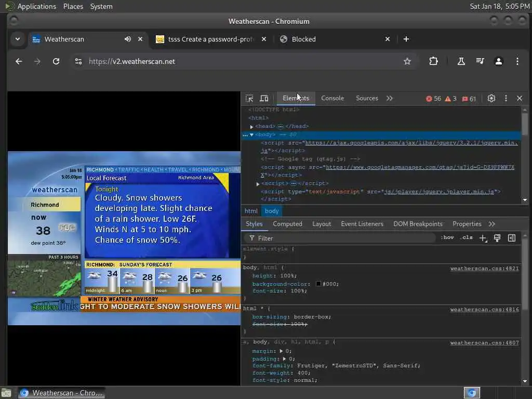
Task: Add new style rule plus icon
Action: pyautogui.click(x=483, y=238)
